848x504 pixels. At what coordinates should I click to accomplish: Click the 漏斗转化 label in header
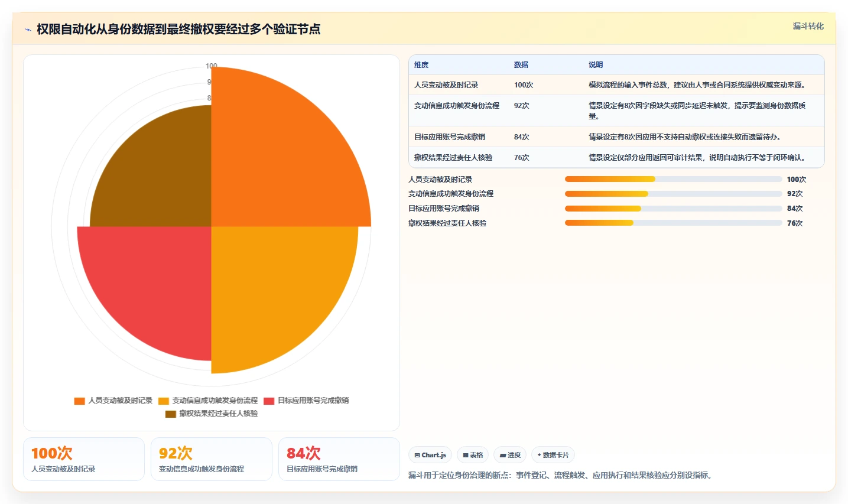pos(808,26)
